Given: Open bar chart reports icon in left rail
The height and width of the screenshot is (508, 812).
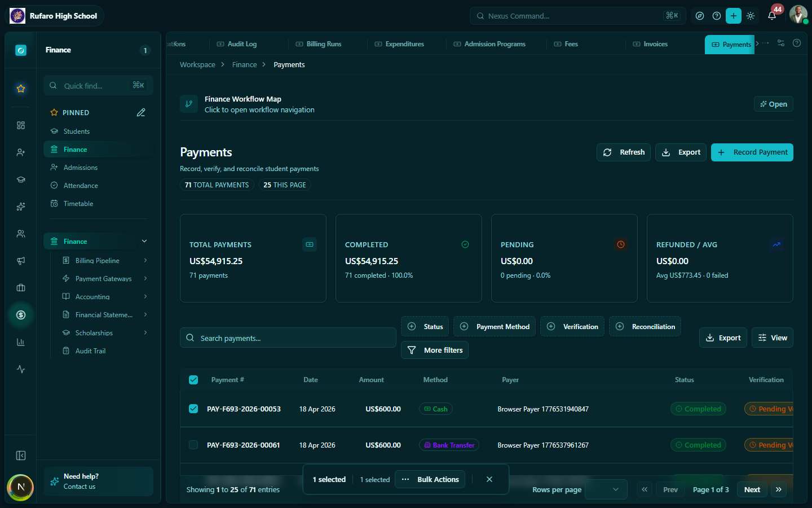Looking at the screenshot, I should [x=21, y=342].
